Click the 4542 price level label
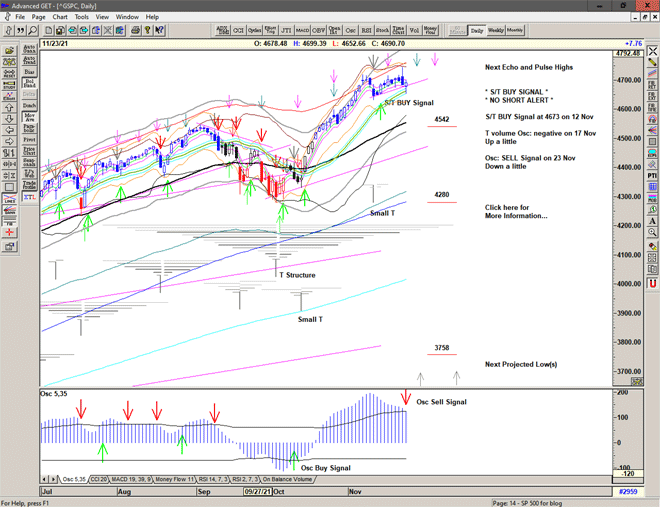The height and width of the screenshot is (507, 660). 441,119
